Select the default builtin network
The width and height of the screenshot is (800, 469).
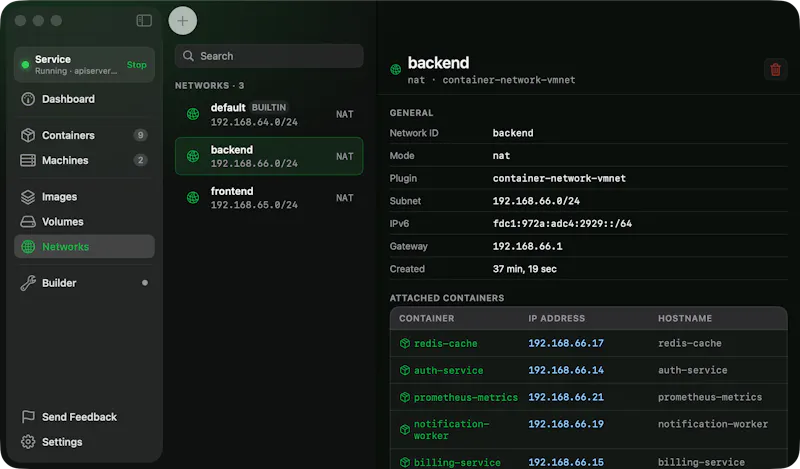tap(269, 114)
